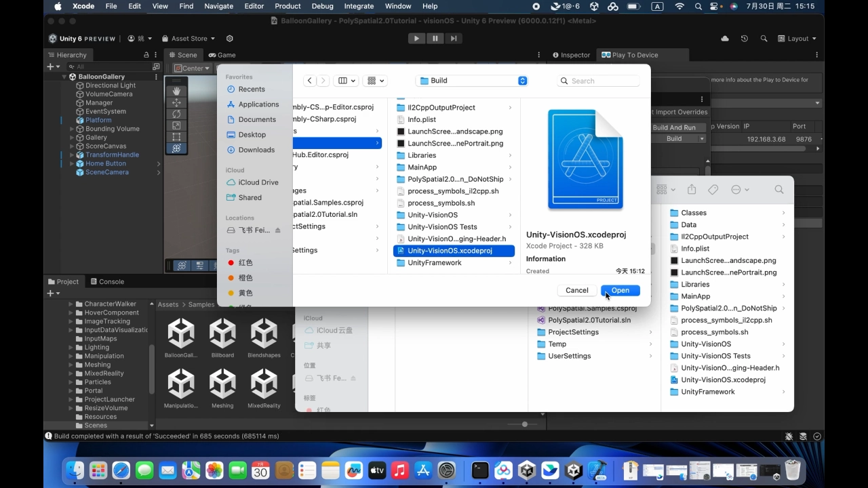Screen dimensions: 868x488
Task: Open Unity version history icon
Action: click(745, 39)
